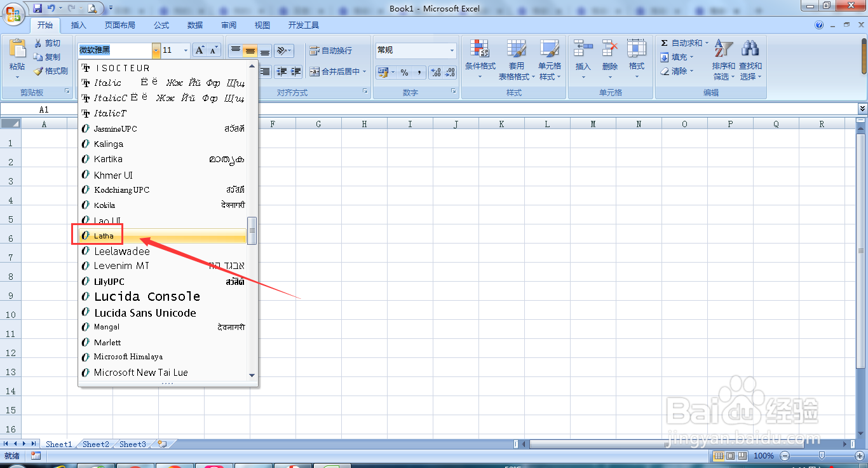Open the 开发工具 developer tab
Viewport: 868px width, 468px height.
pyautogui.click(x=304, y=25)
